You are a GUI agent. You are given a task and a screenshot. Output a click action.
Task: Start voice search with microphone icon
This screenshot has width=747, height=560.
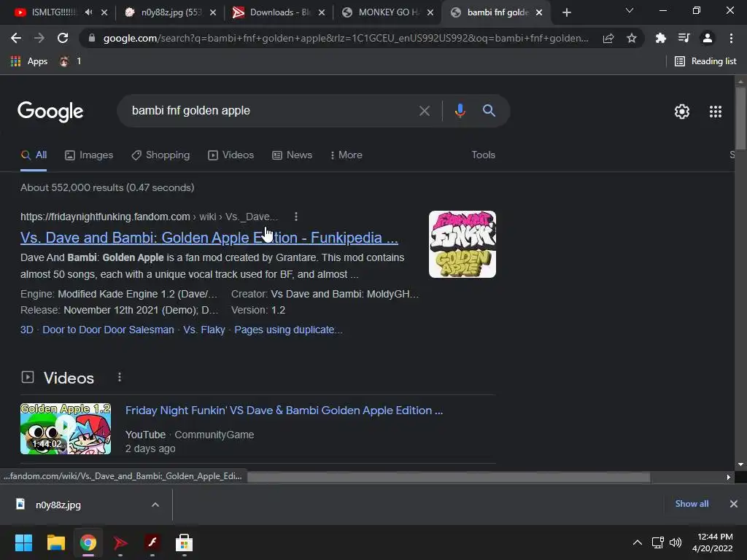pyautogui.click(x=460, y=111)
